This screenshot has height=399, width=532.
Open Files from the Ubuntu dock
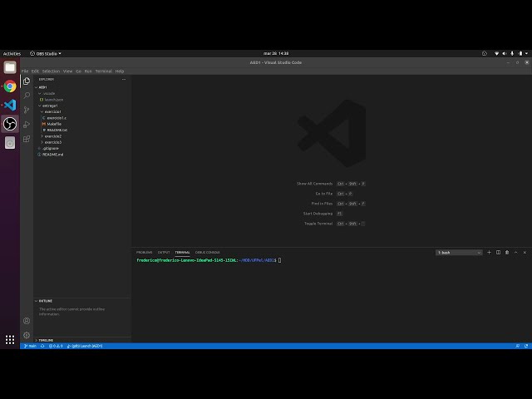[10, 67]
